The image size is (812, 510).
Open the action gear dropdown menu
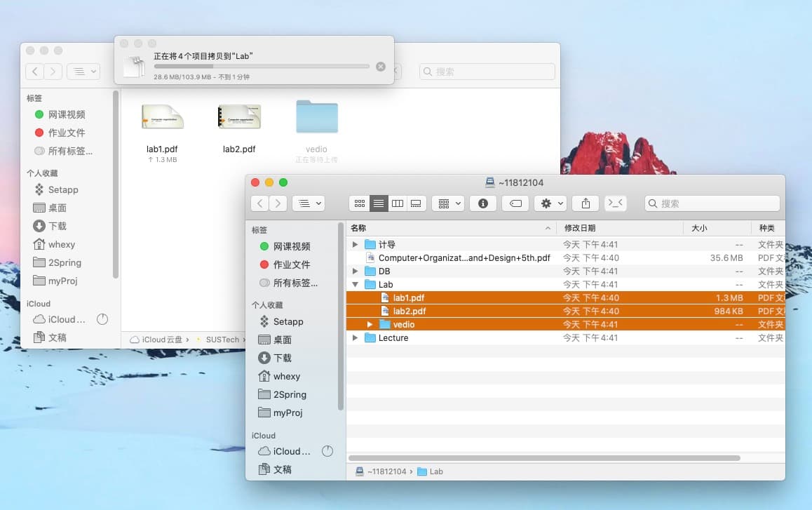pyautogui.click(x=552, y=203)
